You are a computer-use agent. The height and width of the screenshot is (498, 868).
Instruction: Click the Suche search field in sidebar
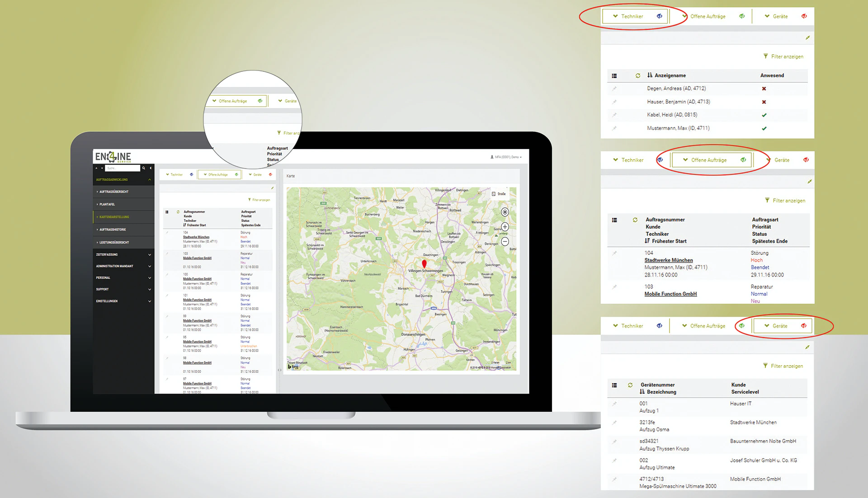[x=123, y=168]
